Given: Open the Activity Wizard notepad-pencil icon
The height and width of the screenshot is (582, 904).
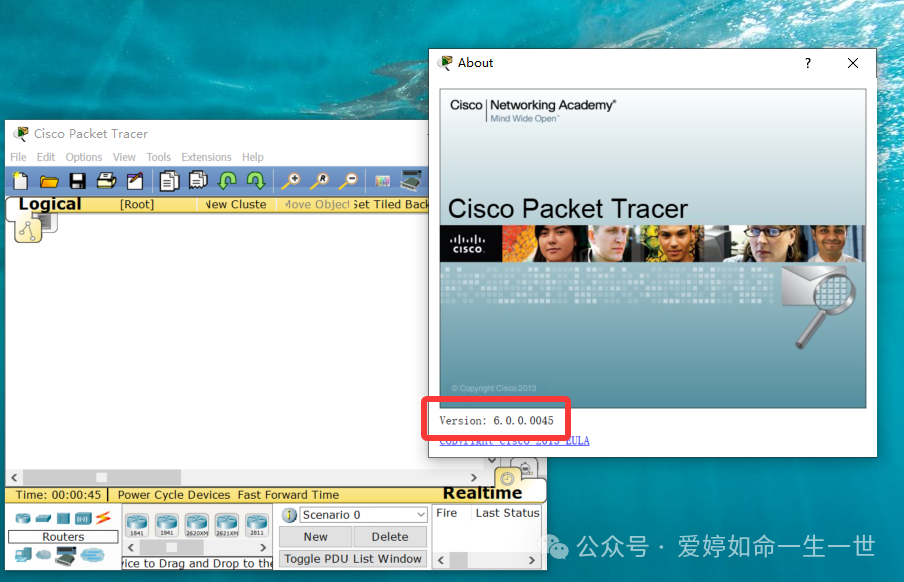Looking at the screenshot, I should 135,181.
